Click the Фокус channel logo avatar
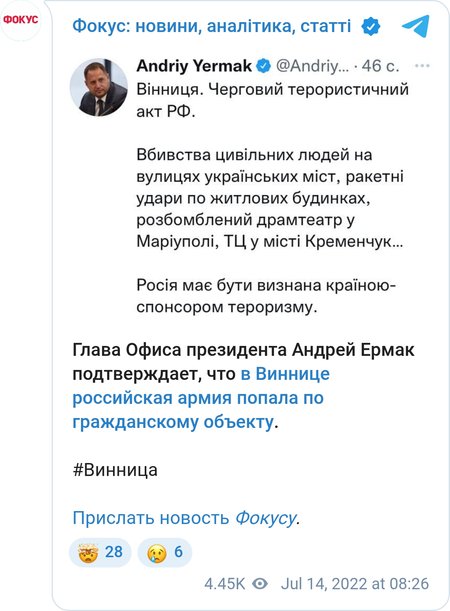450x611 pixels. 21,19
